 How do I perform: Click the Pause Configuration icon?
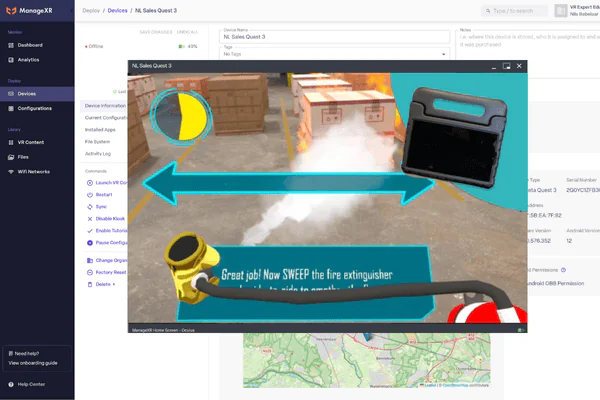pos(90,243)
